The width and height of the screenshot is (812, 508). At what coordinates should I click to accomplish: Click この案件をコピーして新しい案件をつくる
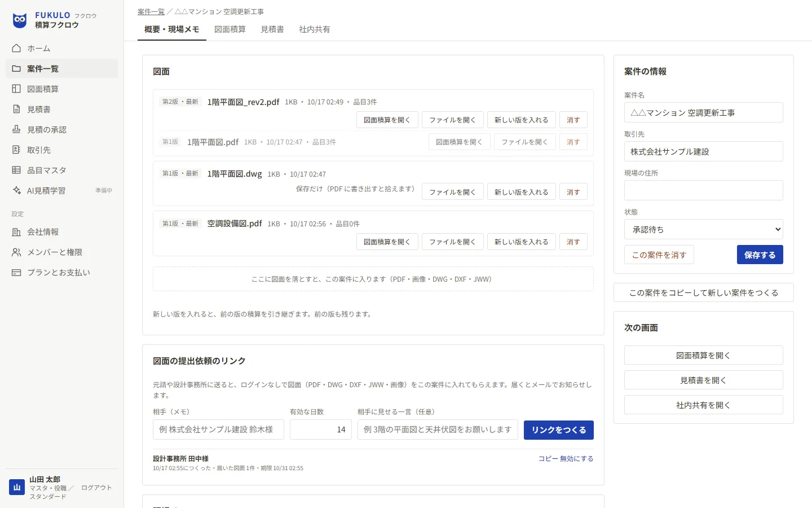tap(703, 292)
